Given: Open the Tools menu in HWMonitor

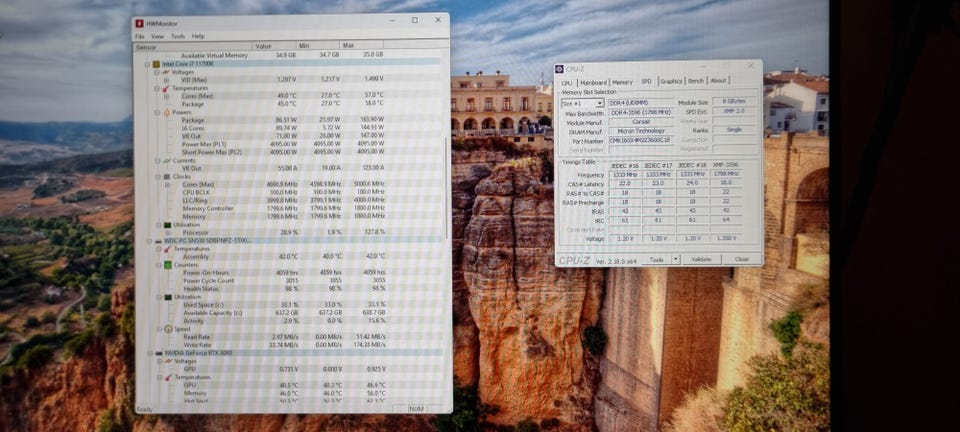Looking at the screenshot, I should (x=178, y=37).
